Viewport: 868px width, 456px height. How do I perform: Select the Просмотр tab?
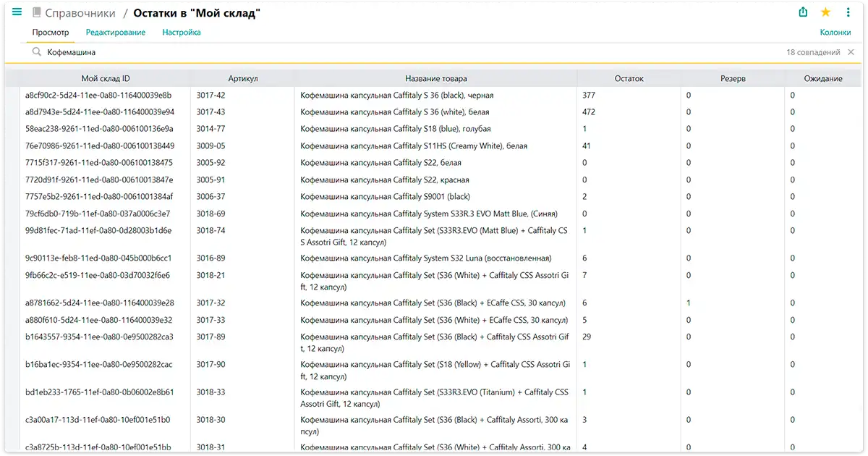[x=51, y=33]
